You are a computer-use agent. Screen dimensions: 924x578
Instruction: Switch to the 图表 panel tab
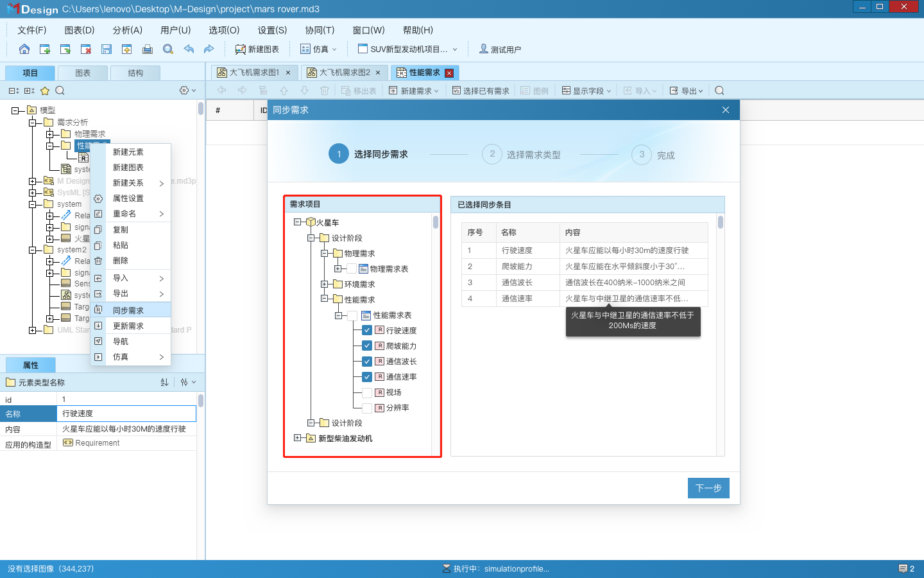point(83,73)
